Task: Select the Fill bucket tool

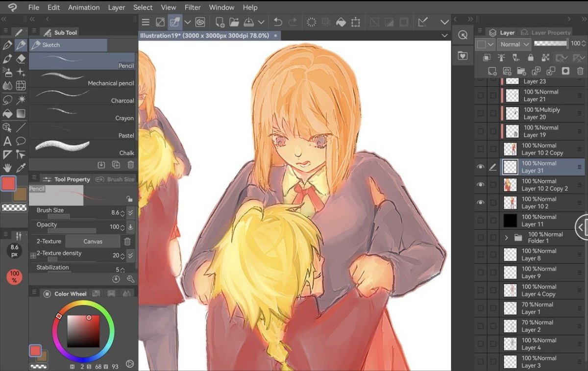Action: pos(7,114)
